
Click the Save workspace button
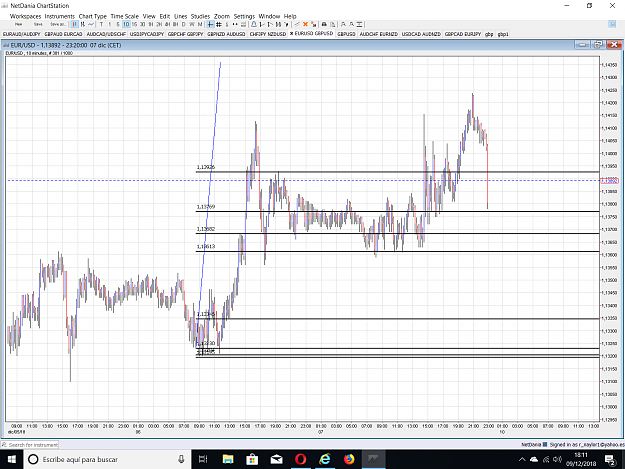pos(38,24)
